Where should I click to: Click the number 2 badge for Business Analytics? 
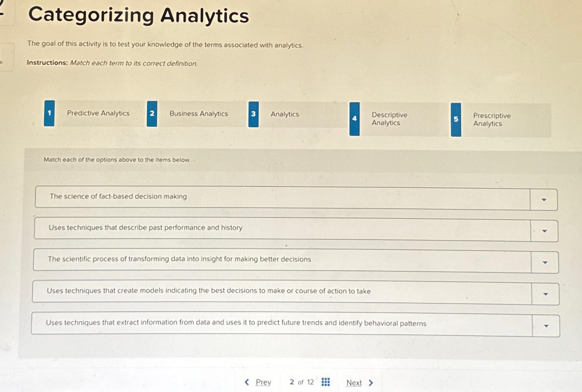pyautogui.click(x=152, y=114)
